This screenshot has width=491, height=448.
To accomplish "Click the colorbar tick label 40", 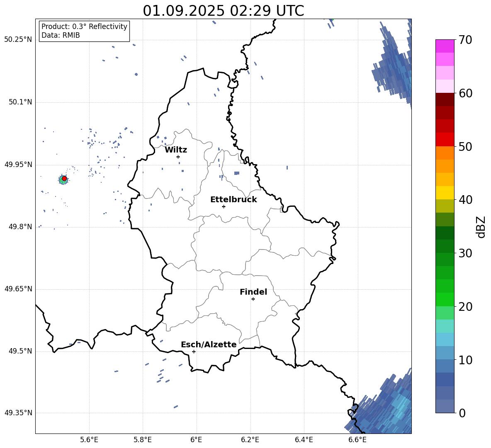I will (465, 200).
